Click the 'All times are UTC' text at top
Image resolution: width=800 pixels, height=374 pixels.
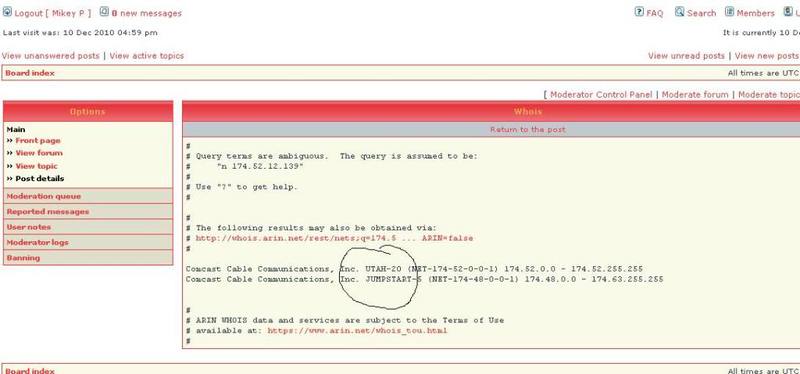coord(763,73)
